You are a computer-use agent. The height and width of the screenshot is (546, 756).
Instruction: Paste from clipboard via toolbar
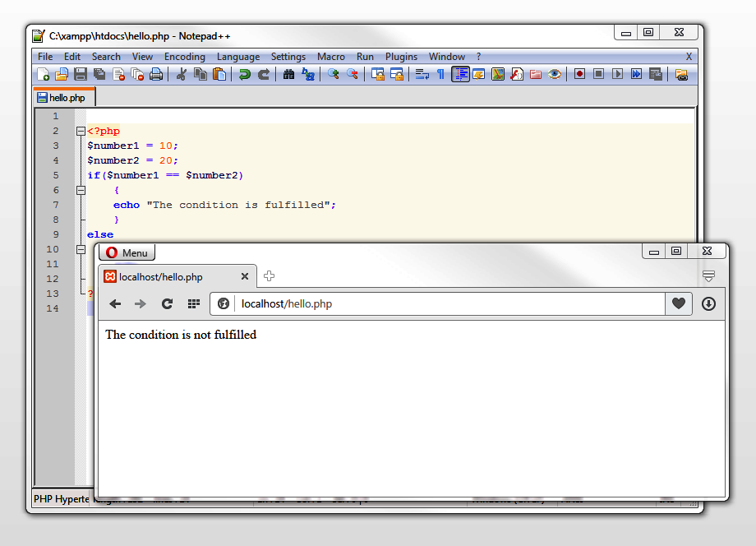pyautogui.click(x=218, y=74)
